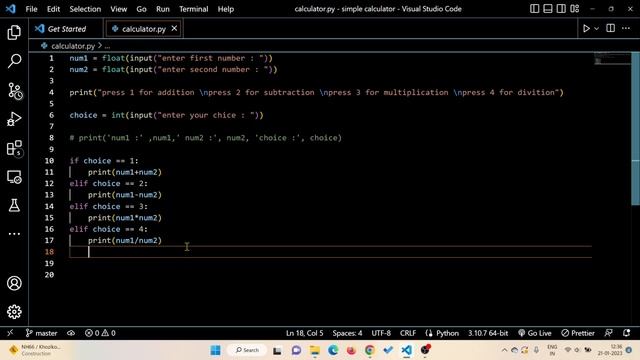Place cursor on empty line 19
Viewport: 640px width, 360px height.
tap(331, 263)
